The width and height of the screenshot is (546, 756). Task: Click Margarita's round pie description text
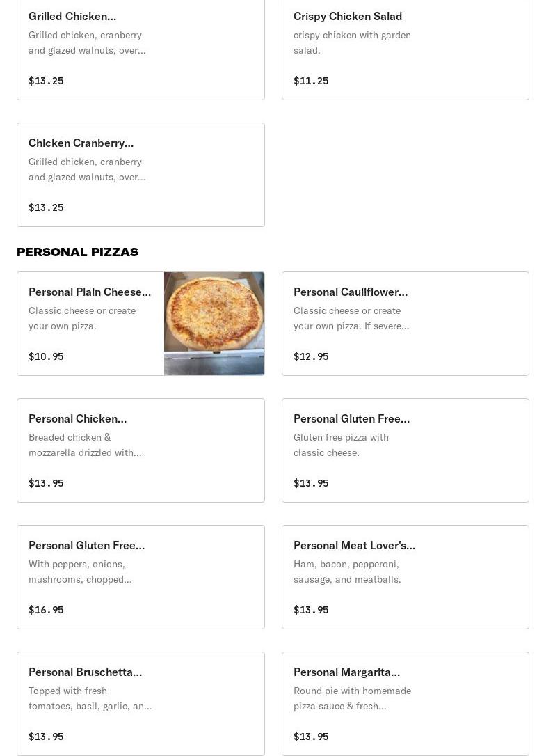352,699
